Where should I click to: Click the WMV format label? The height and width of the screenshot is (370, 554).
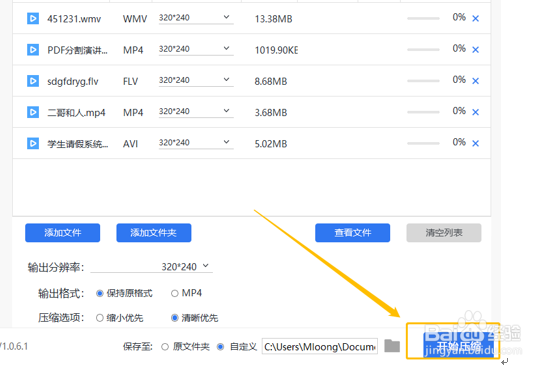pos(135,19)
